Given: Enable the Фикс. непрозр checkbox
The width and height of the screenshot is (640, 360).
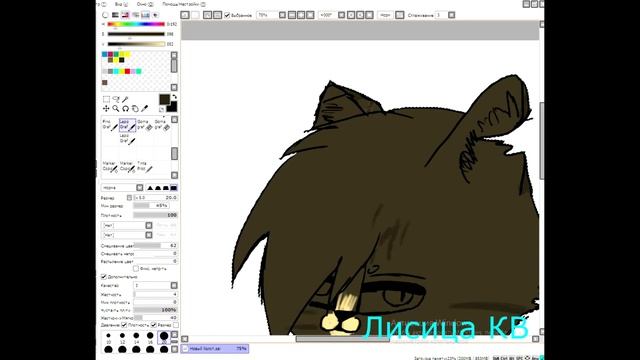Looking at the screenshot, I should pyautogui.click(x=136, y=269).
